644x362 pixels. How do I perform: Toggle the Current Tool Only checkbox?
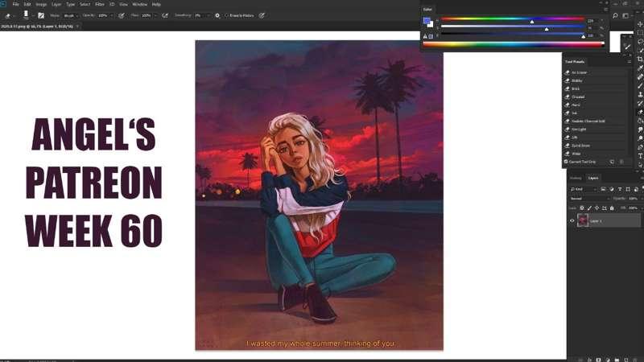pyautogui.click(x=566, y=162)
